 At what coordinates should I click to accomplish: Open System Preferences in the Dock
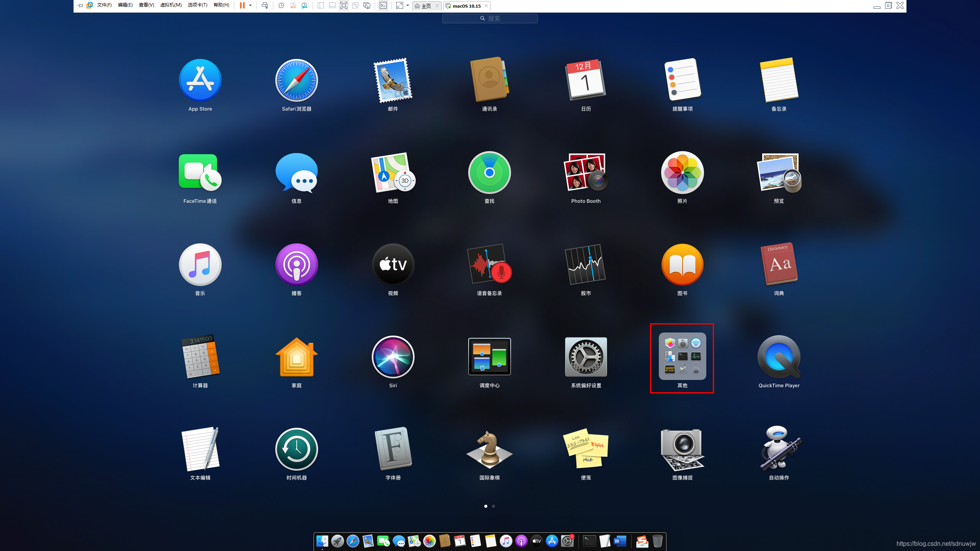[x=567, y=541]
